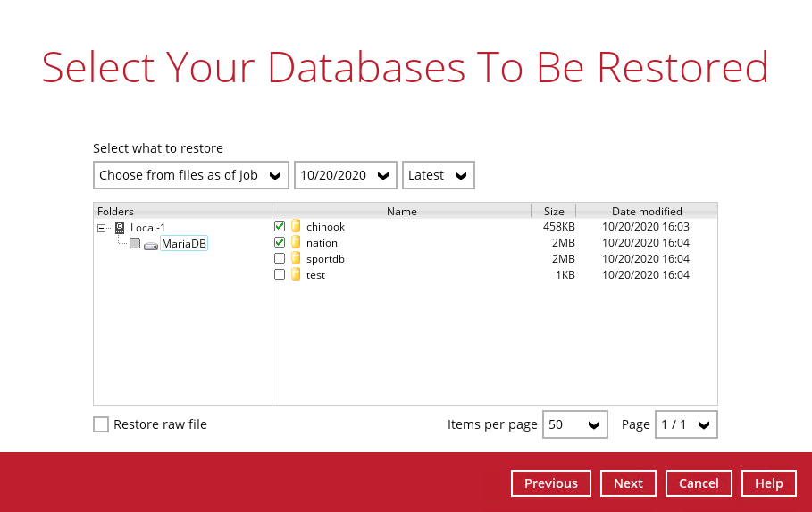The width and height of the screenshot is (812, 512).
Task: Go back with the Previous button
Action: pos(550,483)
